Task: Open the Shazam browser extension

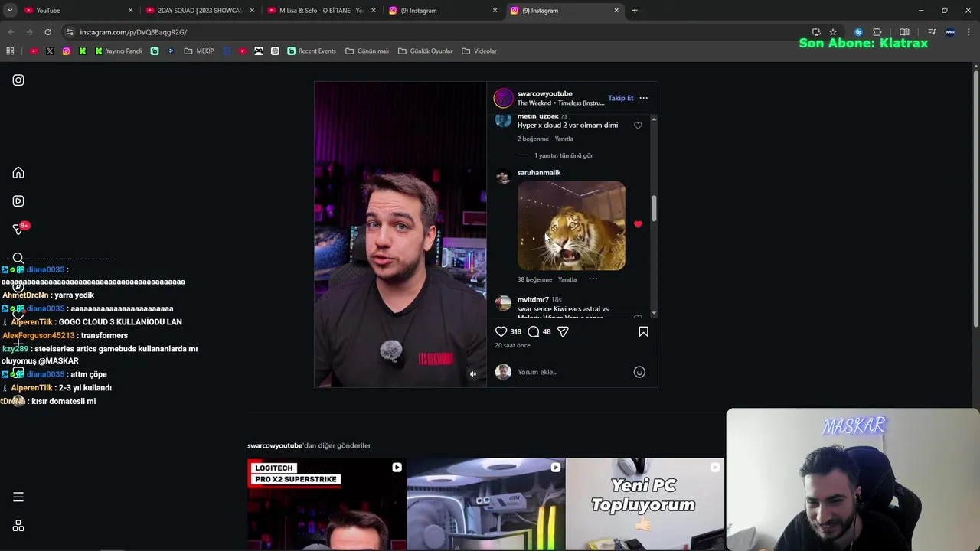Action: (858, 32)
